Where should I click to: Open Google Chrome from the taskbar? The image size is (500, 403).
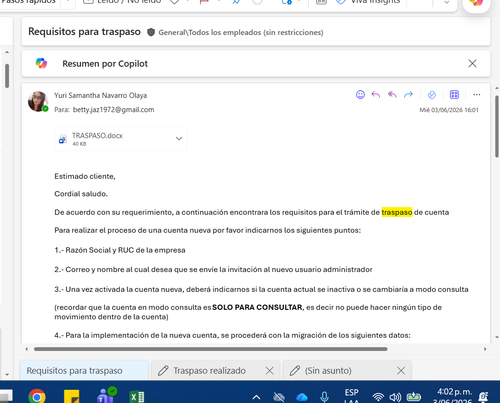tap(37, 396)
